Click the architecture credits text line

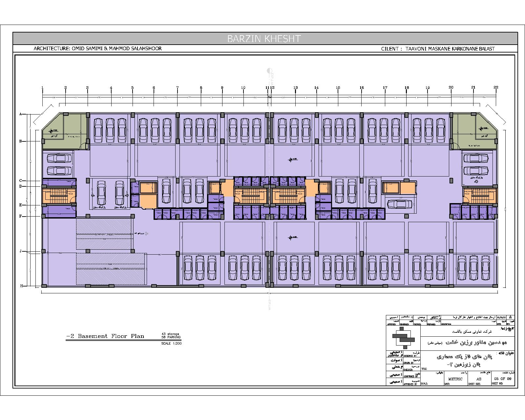[97, 49]
